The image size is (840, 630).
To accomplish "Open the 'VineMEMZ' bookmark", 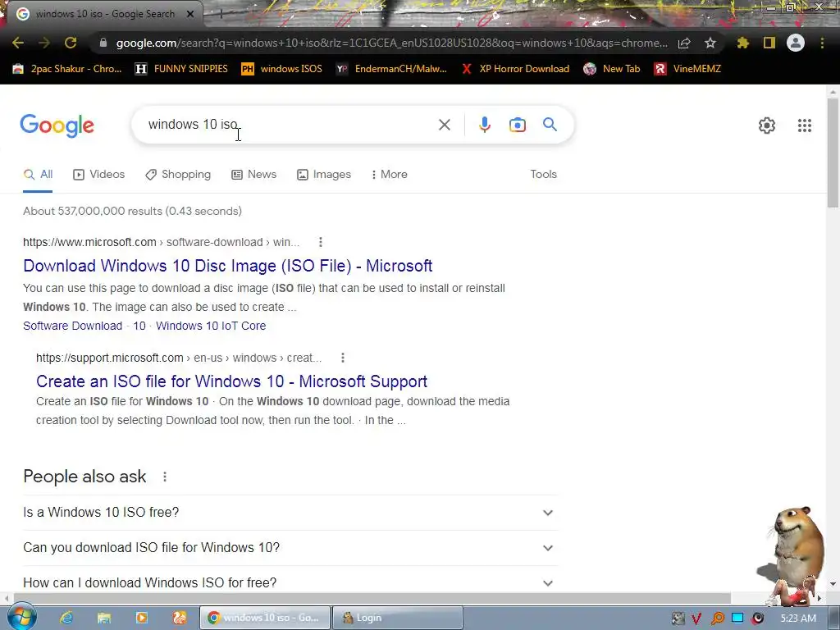I will [687, 69].
